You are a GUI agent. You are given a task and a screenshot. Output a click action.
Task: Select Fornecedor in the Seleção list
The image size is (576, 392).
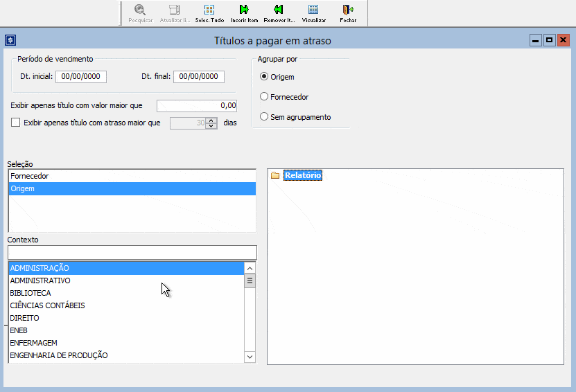[30, 177]
